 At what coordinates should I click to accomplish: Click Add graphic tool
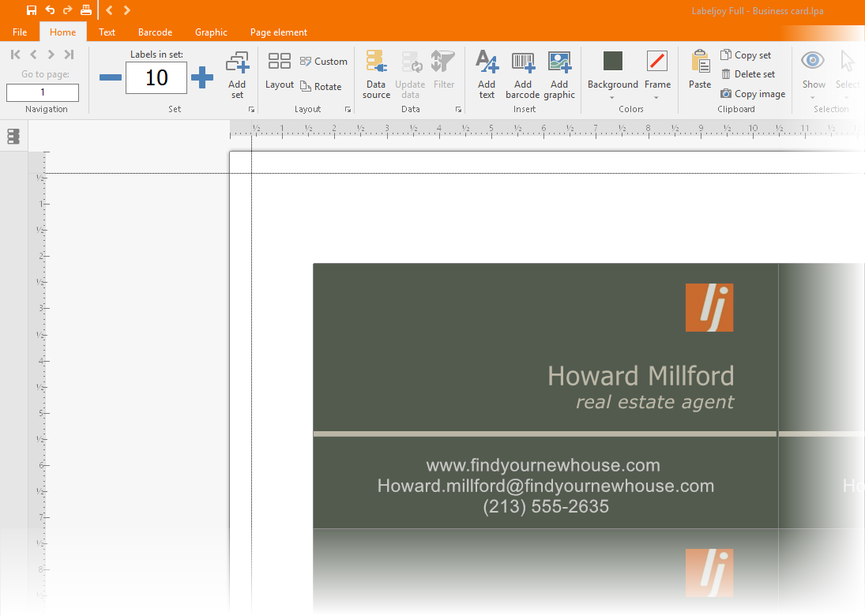coord(559,75)
